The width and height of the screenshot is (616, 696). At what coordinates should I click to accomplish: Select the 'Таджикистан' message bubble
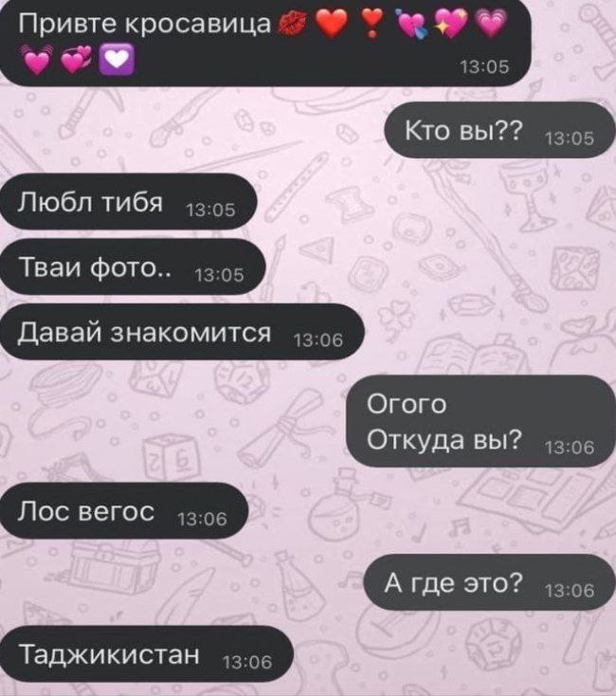click(x=146, y=654)
